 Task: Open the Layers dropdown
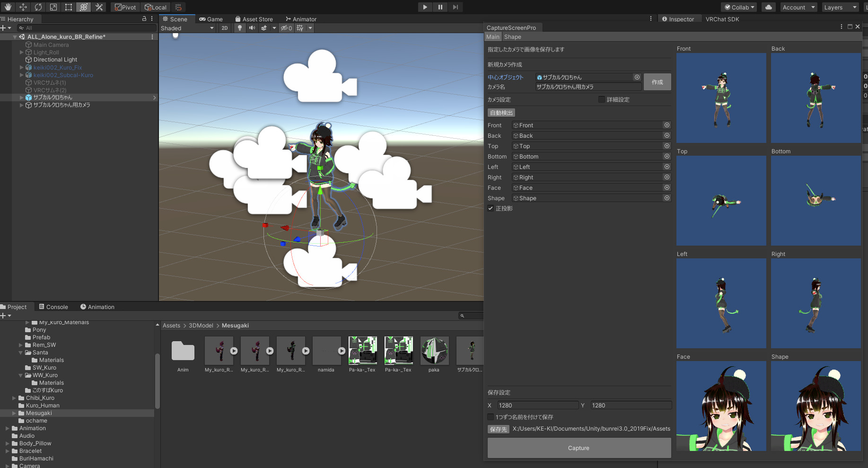click(x=840, y=7)
